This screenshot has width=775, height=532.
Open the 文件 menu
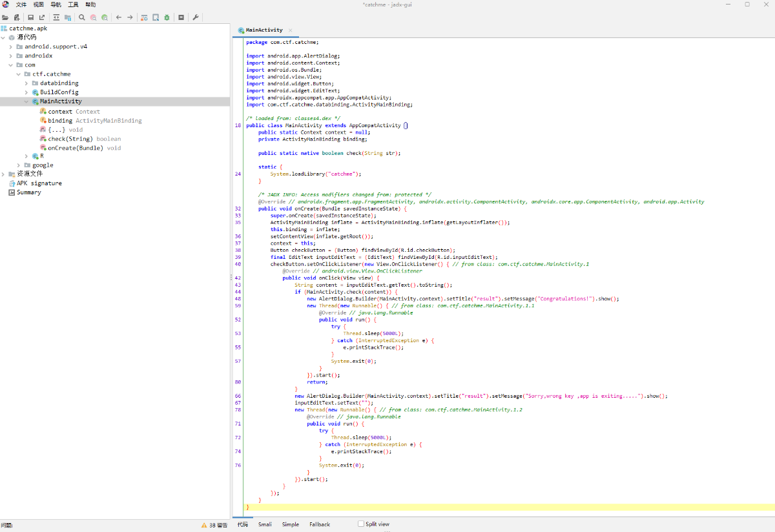(21, 5)
